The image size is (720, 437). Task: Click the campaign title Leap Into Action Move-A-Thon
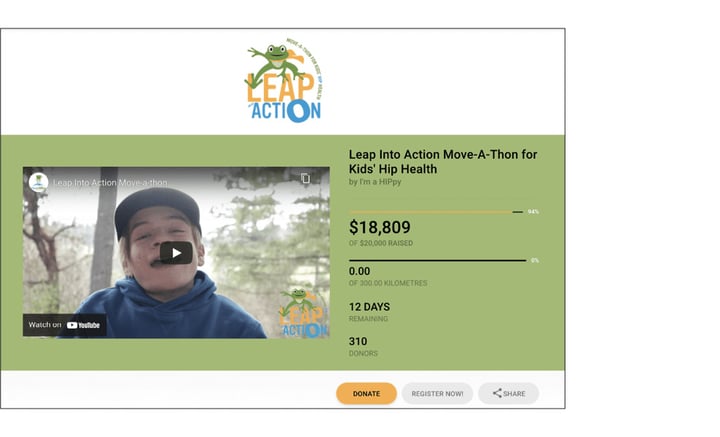coord(443,162)
